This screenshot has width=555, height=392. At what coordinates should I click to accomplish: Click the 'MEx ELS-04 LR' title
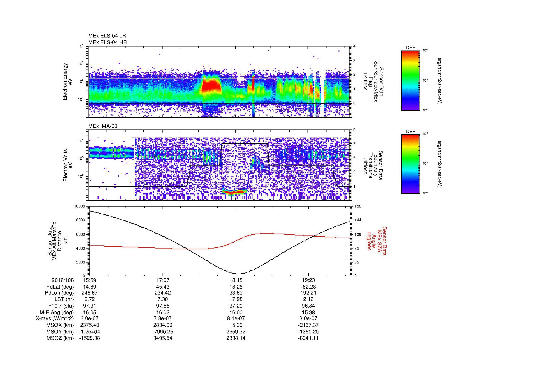point(107,36)
